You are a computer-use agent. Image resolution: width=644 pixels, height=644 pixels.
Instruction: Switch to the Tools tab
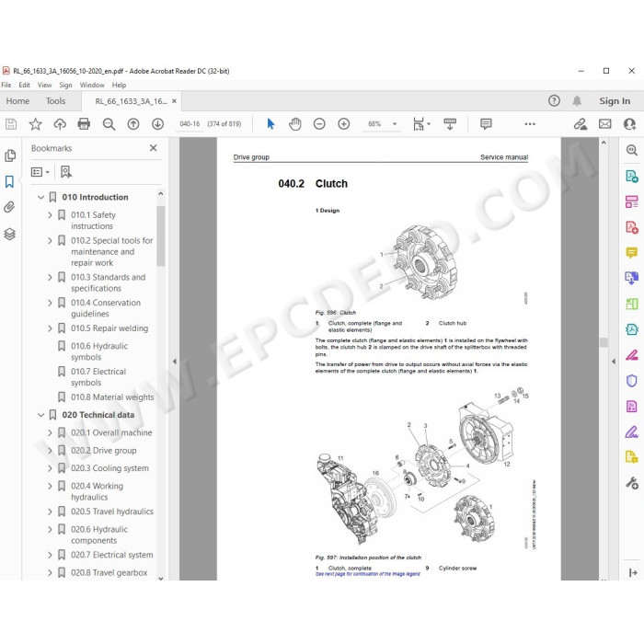pyautogui.click(x=55, y=101)
